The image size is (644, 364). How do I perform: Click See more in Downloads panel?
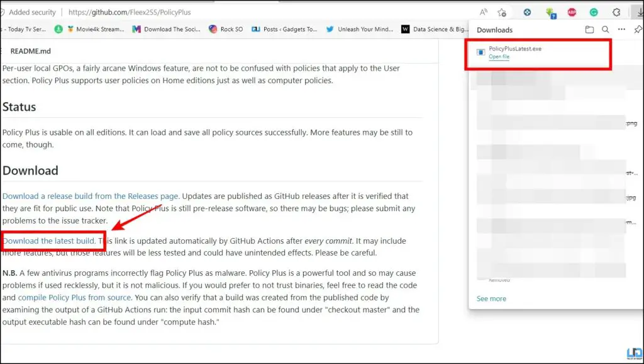[491, 299]
